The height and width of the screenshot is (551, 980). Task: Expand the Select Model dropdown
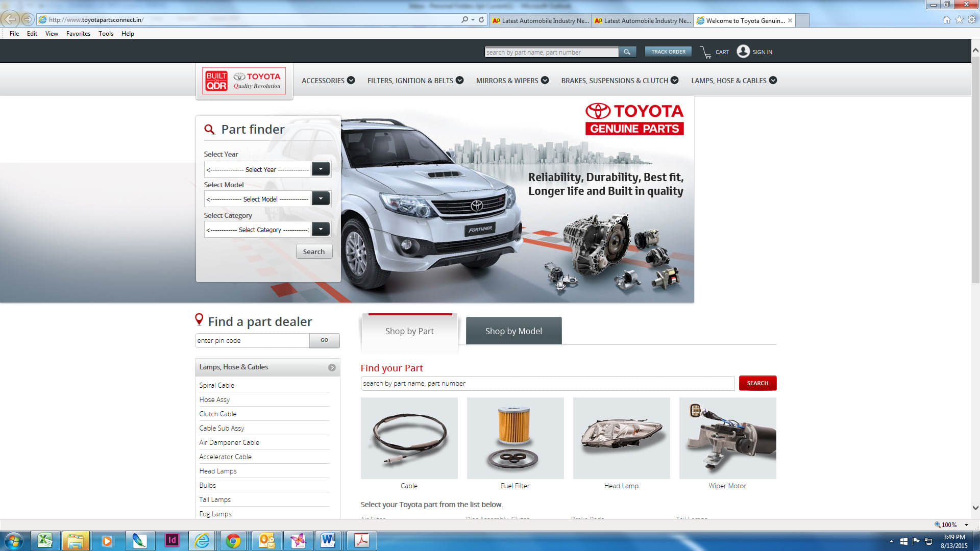(321, 198)
